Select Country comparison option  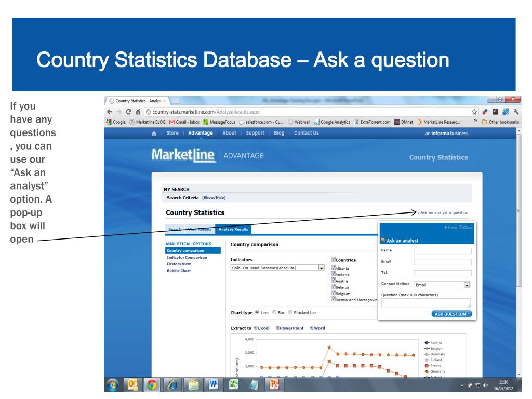point(193,251)
